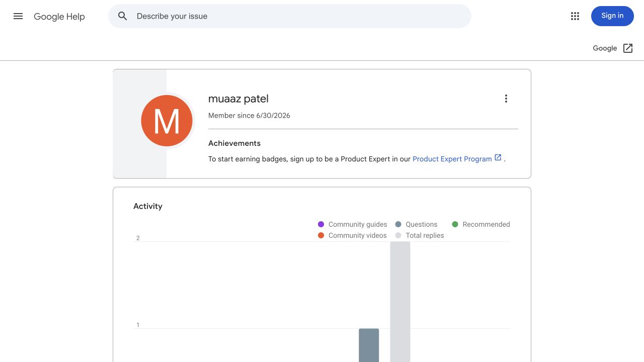Click the Activity heading
Viewport: 644px width, 362px height.
pyautogui.click(x=148, y=206)
